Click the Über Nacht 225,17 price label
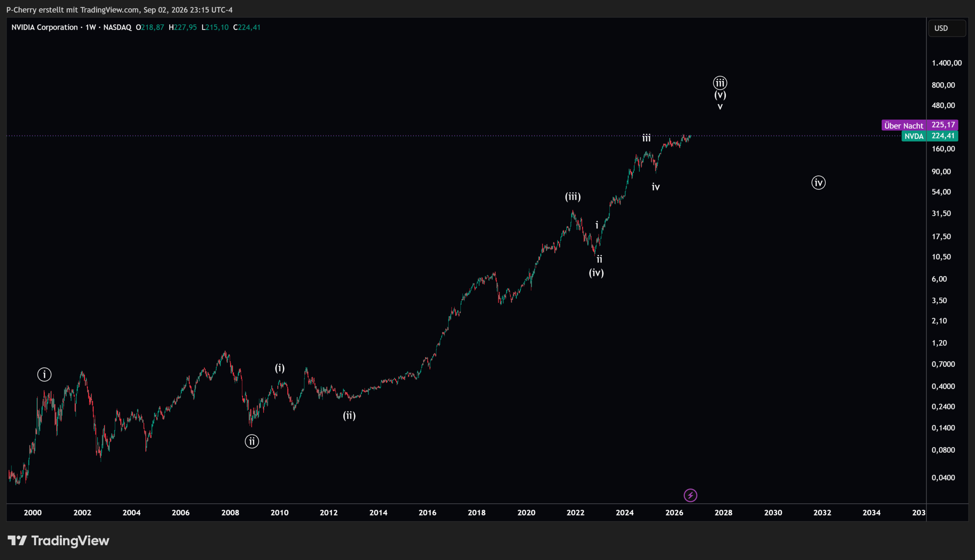The image size is (975, 560). coord(919,125)
